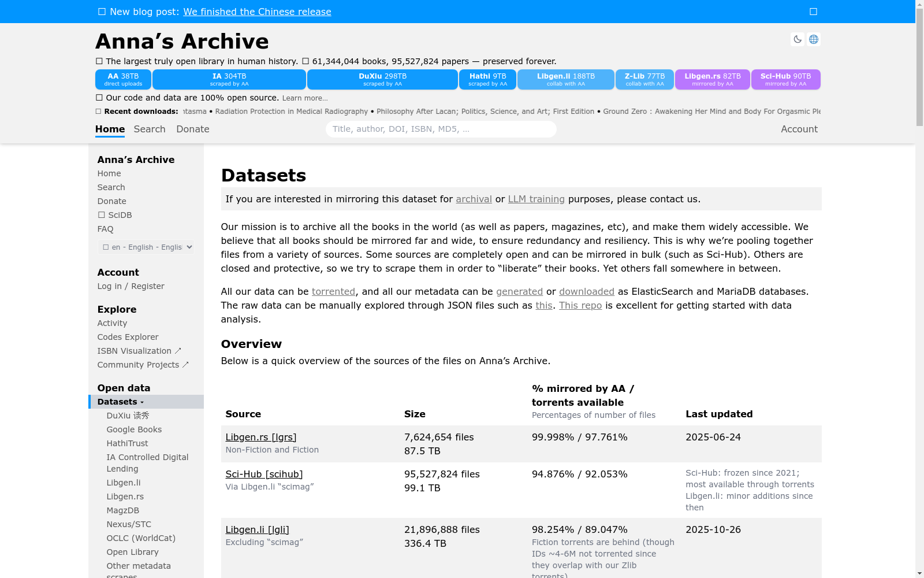Select the Libgen.li 188TB source badge
Image resolution: width=924 pixels, height=578 pixels.
point(566,79)
